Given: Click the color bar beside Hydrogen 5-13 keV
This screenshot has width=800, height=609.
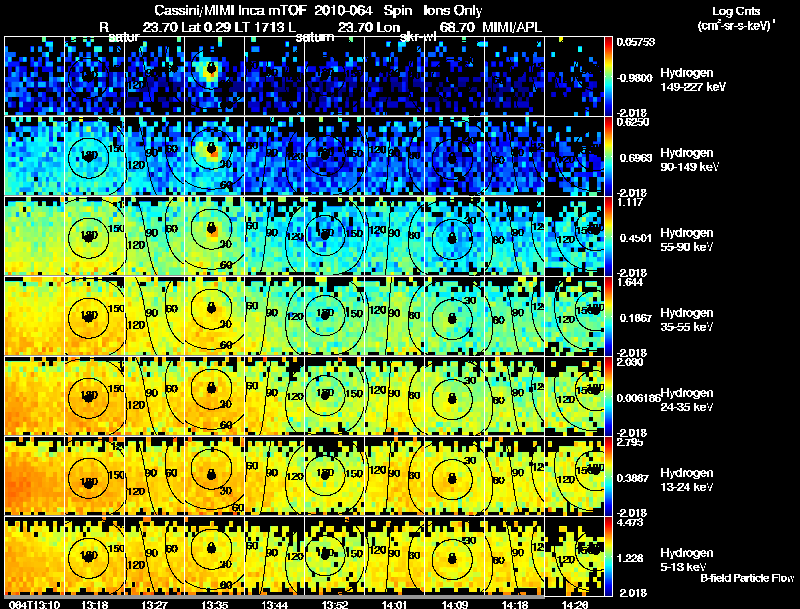Looking at the screenshot, I should click(x=608, y=556).
